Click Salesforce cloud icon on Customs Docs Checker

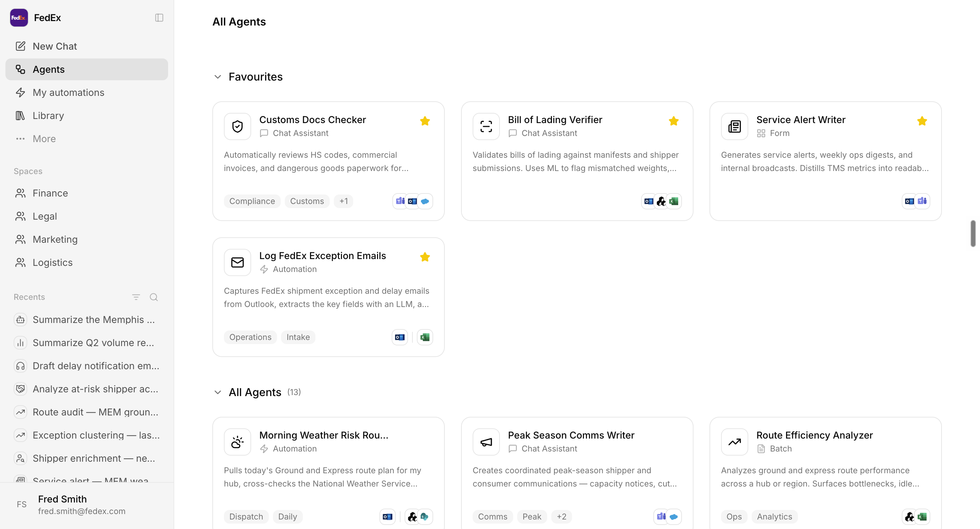click(x=425, y=201)
